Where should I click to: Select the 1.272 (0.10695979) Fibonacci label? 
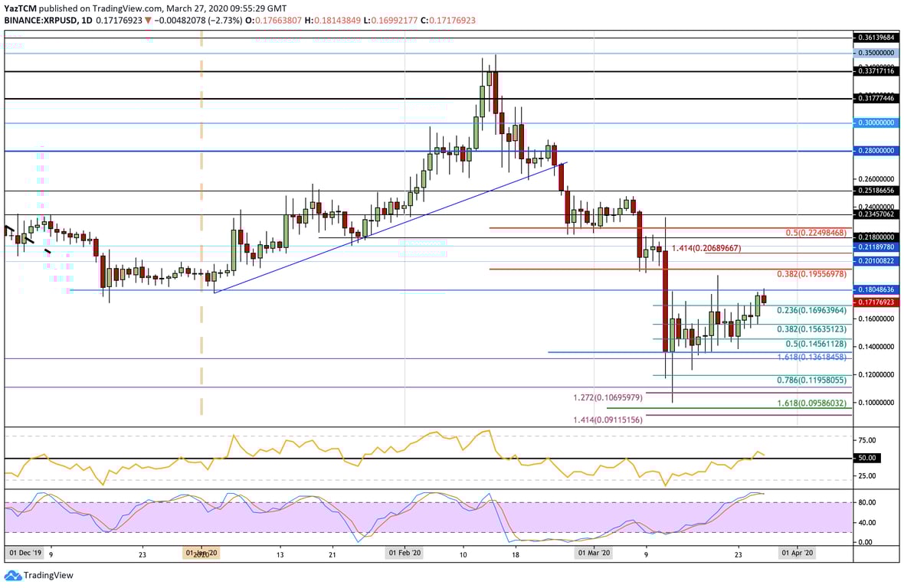609,397
